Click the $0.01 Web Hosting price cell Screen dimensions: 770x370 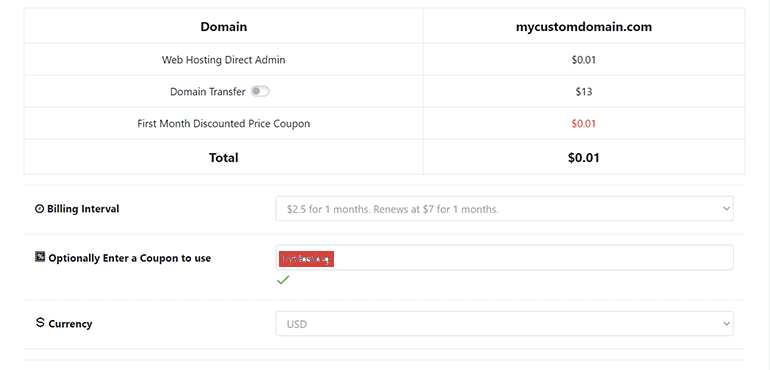(583, 60)
